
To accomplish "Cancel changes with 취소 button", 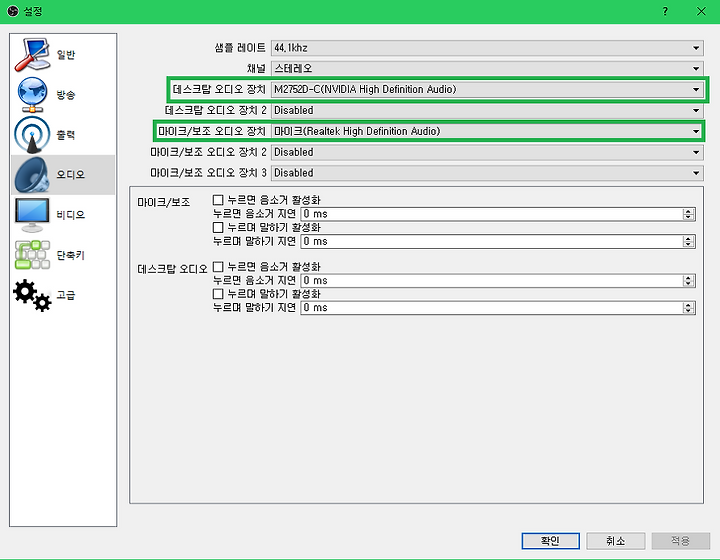I will (615, 541).
